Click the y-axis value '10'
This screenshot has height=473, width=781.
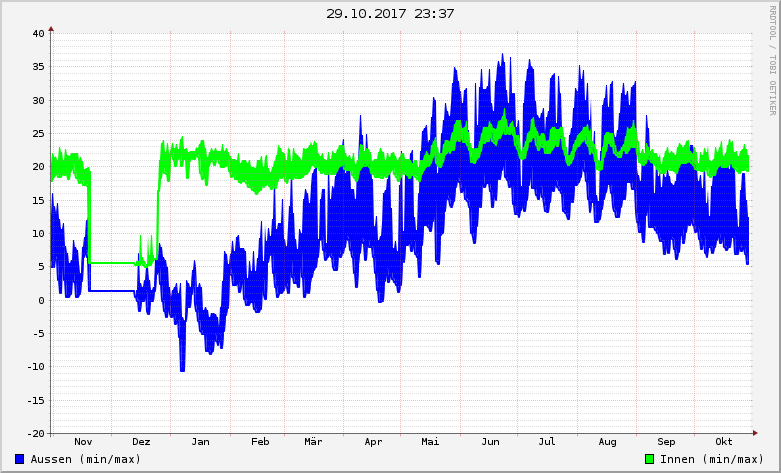coord(39,234)
